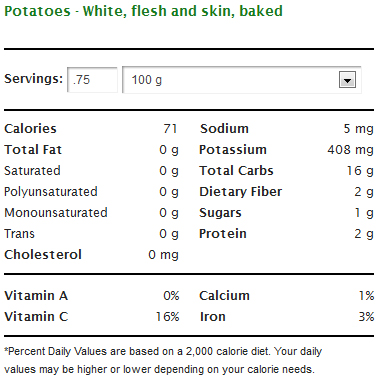Image resolution: width=377 pixels, height=380 pixels.
Task: Click the Iron label
Action: 213,316
